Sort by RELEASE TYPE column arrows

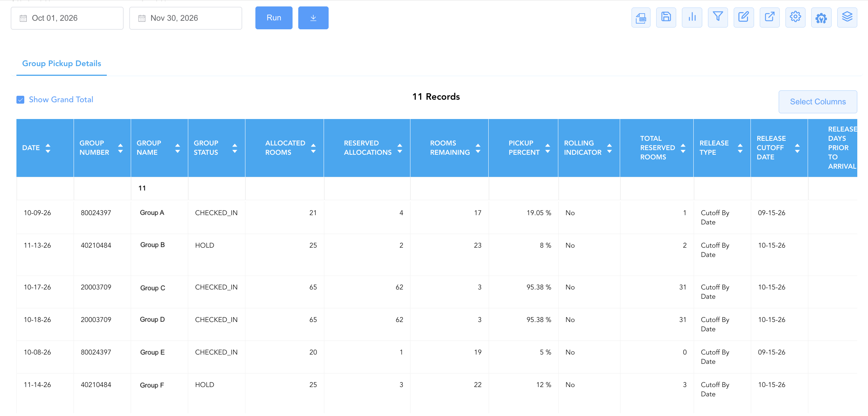(x=740, y=148)
